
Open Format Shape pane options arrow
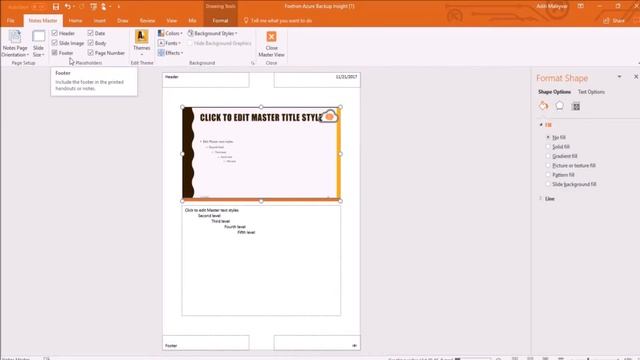pyautogui.click(x=619, y=77)
